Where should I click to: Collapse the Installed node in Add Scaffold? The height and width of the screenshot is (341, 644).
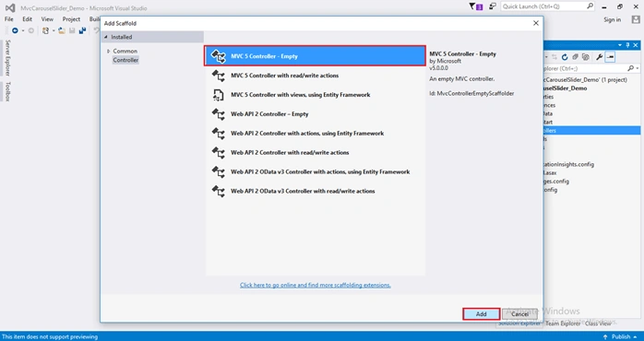coord(106,37)
